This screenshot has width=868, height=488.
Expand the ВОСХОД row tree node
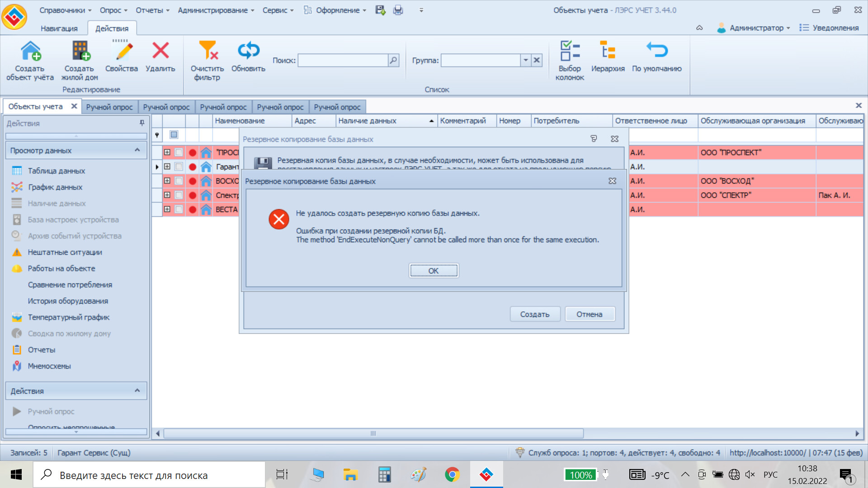(167, 181)
